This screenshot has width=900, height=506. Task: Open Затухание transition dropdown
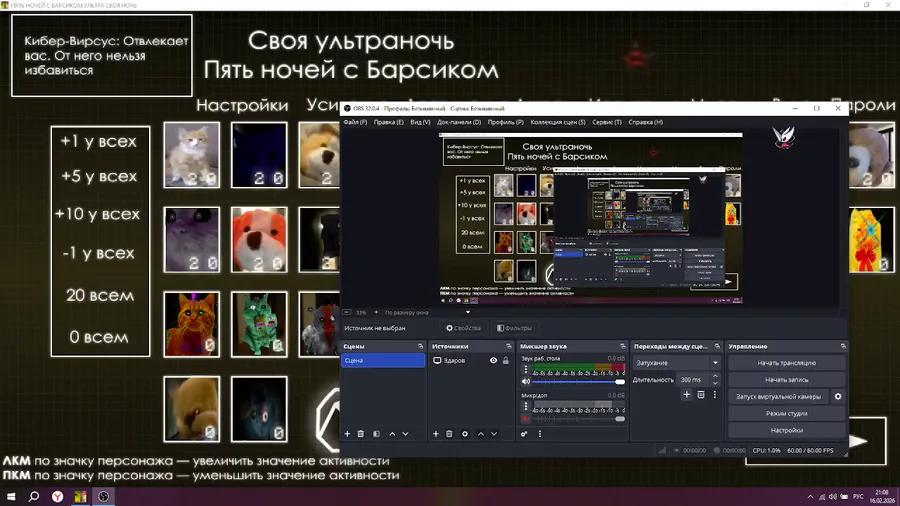(x=677, y=363)
